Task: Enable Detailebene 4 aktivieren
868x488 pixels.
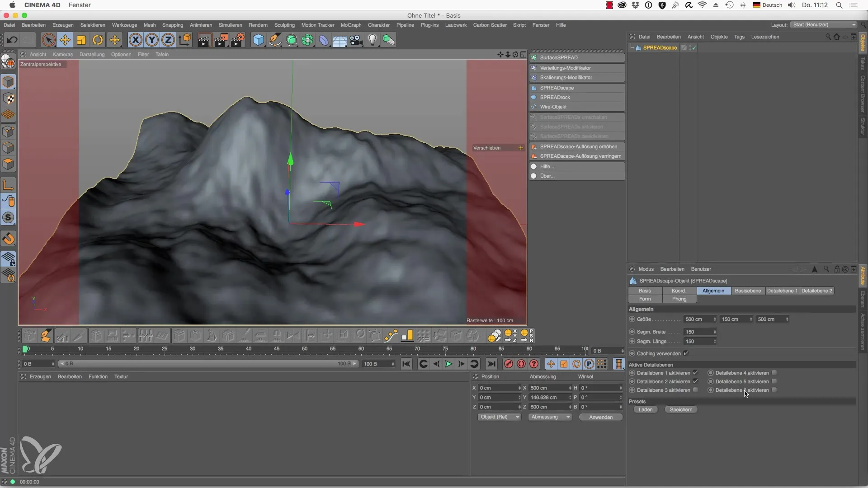Action: pyautogui.click(x=774, y=373)
